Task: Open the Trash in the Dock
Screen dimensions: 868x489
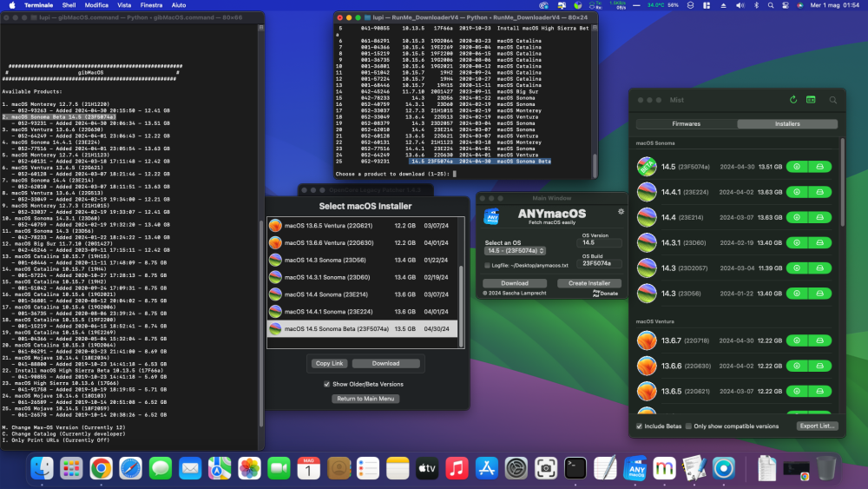Action: pyautogui.click(x=826, y=468)
